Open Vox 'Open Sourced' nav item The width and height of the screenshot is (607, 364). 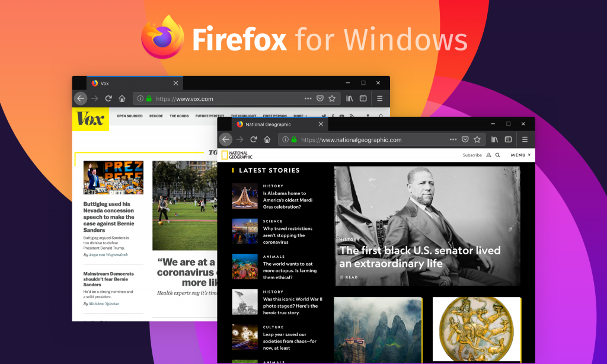[130, 116]
